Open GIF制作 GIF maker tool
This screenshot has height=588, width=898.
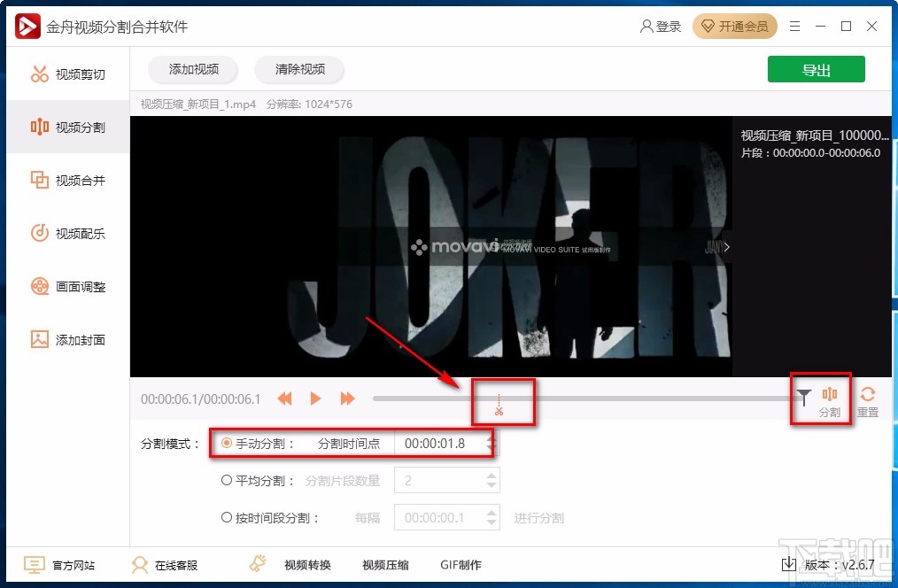(x=461, y=565)
